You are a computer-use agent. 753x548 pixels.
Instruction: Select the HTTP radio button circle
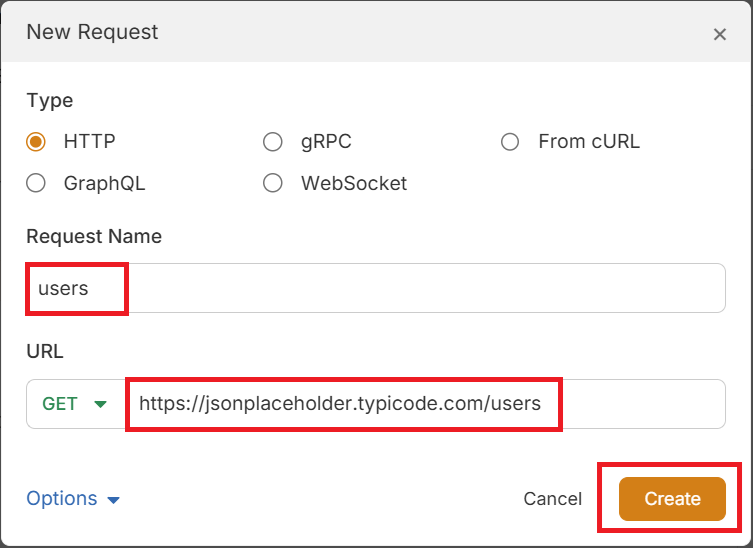(x=37, y=142)
